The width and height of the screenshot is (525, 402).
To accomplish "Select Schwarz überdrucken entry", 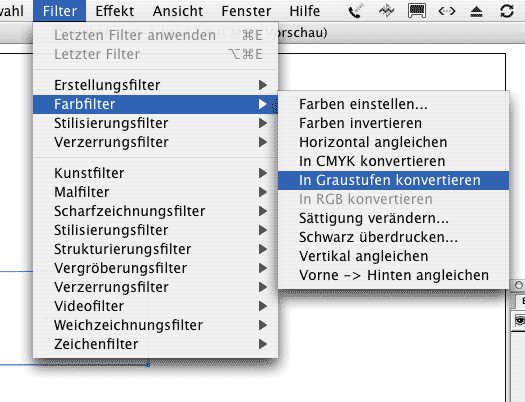I will (x=393, y=237).
